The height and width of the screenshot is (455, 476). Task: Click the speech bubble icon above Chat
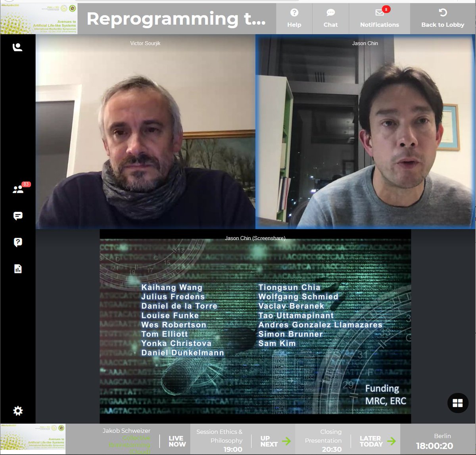pos(330,13)
